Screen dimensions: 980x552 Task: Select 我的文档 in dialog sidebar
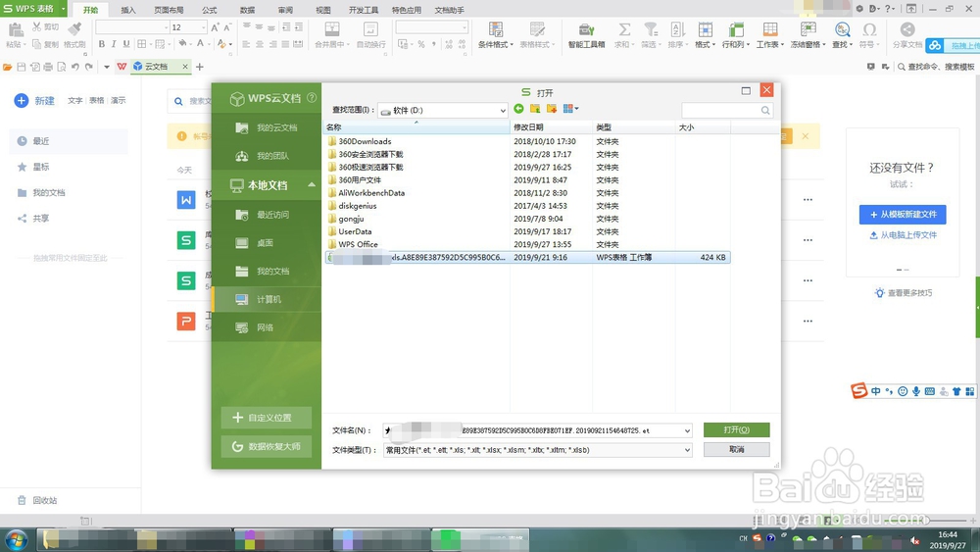[x=267, y=272]
